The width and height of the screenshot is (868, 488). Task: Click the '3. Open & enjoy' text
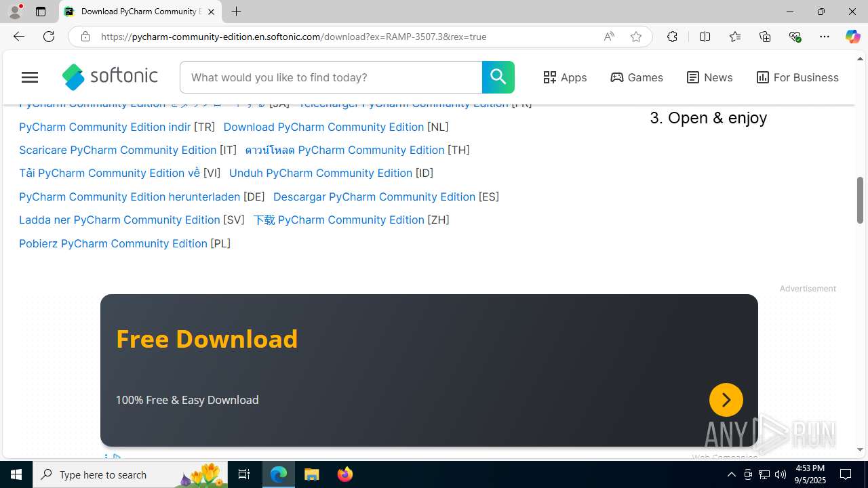click(x=708, y=118)
